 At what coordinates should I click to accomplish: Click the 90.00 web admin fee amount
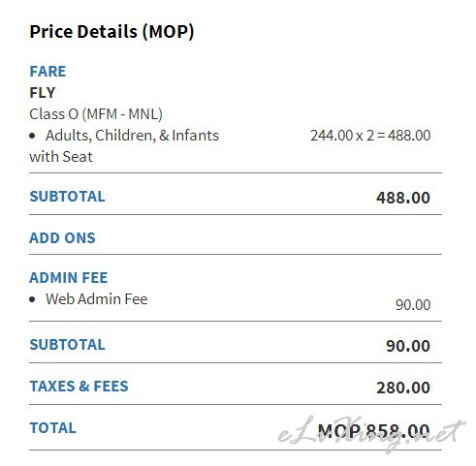[413, 305]
